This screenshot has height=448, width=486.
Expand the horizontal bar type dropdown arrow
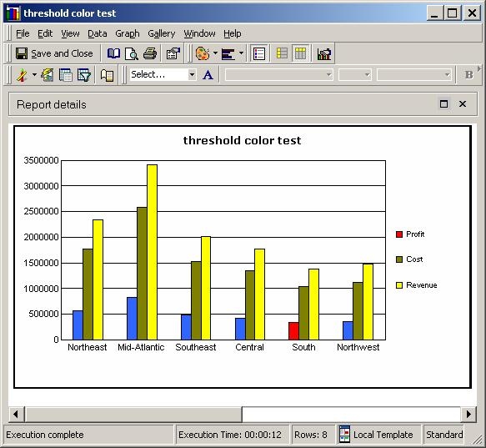tap(241, 53)
